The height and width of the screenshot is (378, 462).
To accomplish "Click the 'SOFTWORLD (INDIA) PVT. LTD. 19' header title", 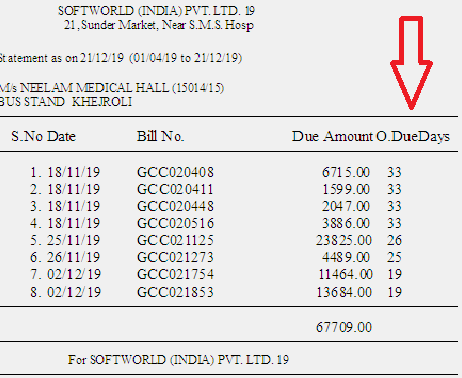I will point(156,11).
